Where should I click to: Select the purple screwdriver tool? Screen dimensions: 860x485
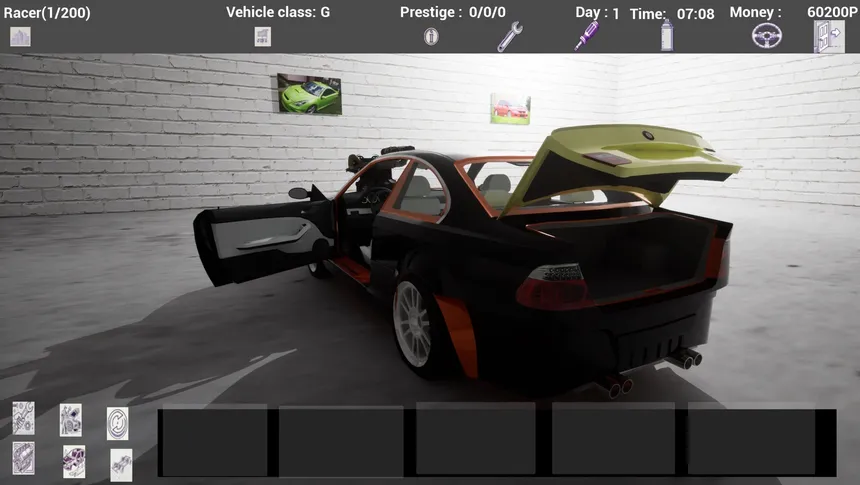pos(586,36)
